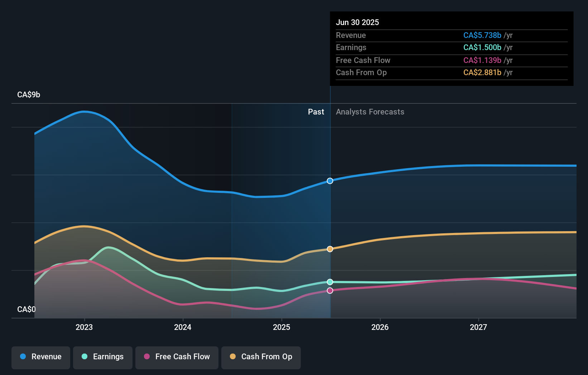This screenshot has height=375, width=588.
Task: Select the pink Free Cash Flow marker on chart
Action: (329, 290)
